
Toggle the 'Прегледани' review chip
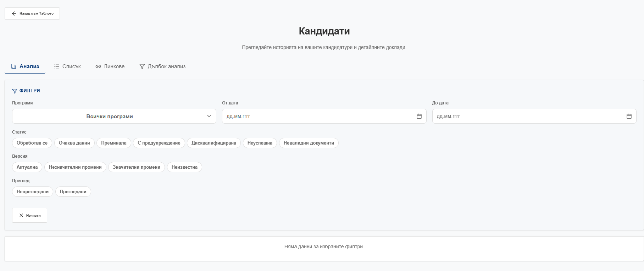point(73,192)
